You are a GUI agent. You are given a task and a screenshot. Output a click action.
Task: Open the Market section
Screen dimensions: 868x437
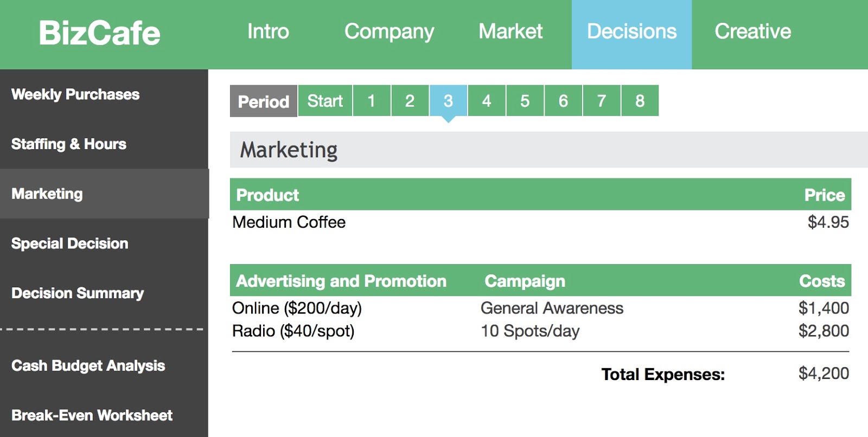(x=509, y=31)
